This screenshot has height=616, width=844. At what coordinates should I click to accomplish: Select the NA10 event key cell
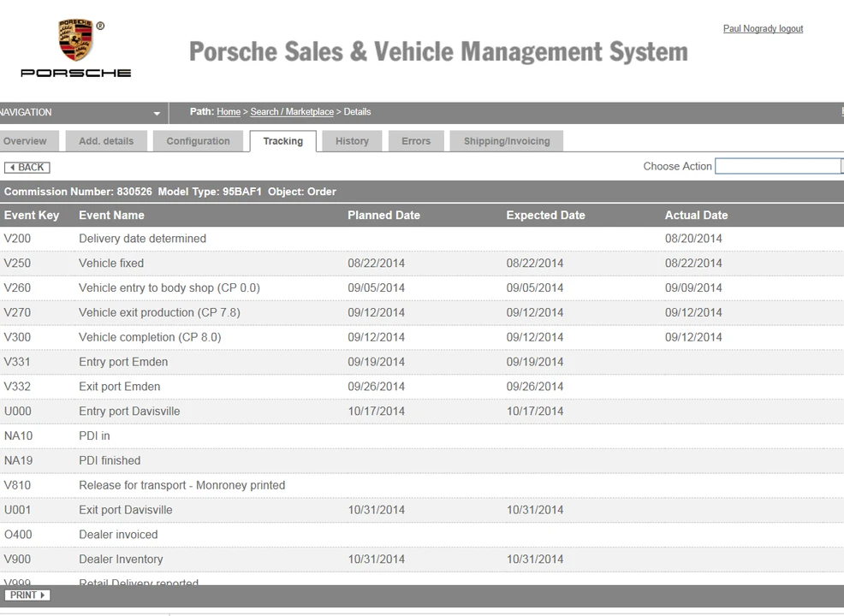click(18, 435)
